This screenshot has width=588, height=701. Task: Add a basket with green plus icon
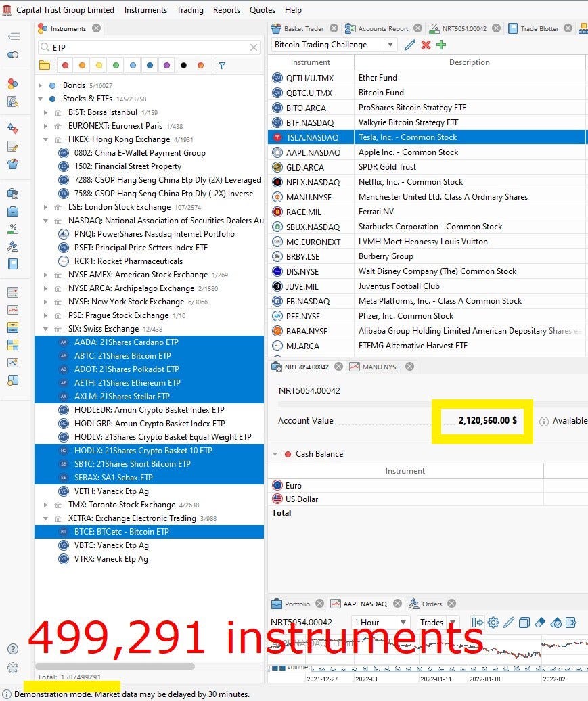[x=441, y=45]
